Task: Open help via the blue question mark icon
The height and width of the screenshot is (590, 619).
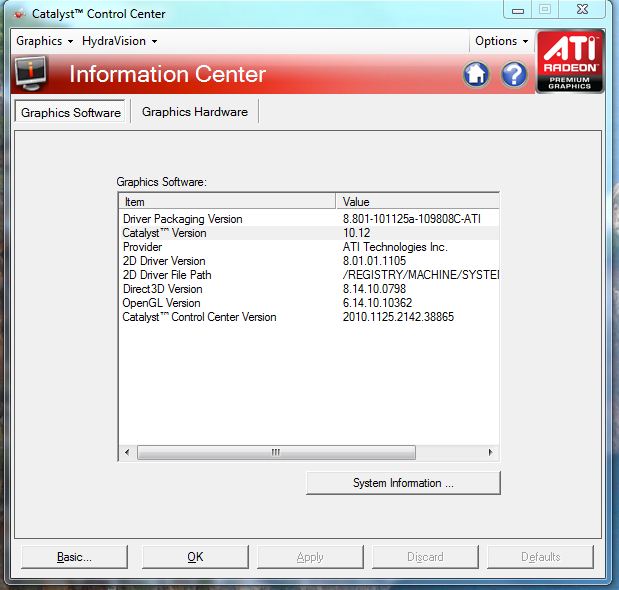Action: click(x=514, y=74)
